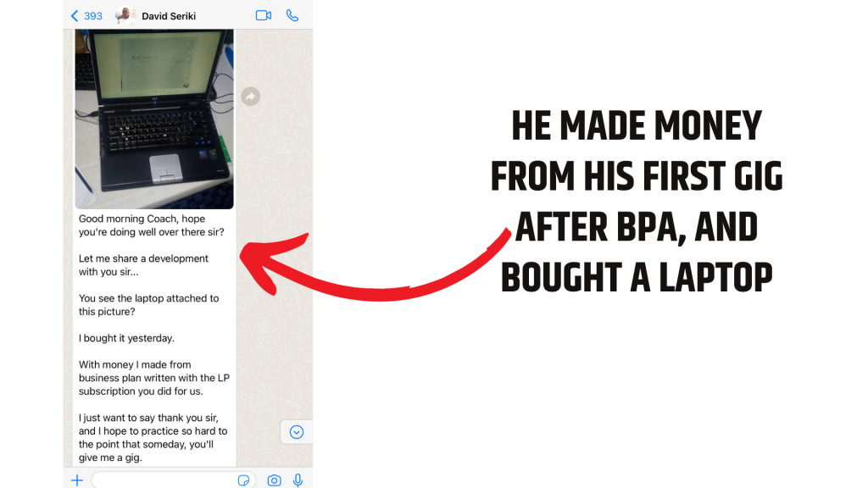This screenshot has height=488, width=868.
Task: Open contact info via David Seriki name
Action: 169,16
